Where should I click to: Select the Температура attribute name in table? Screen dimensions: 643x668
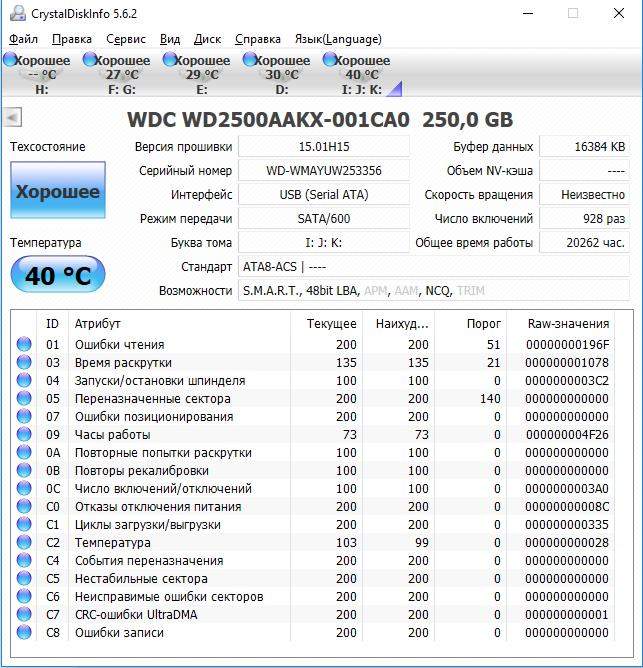point(112,542)
